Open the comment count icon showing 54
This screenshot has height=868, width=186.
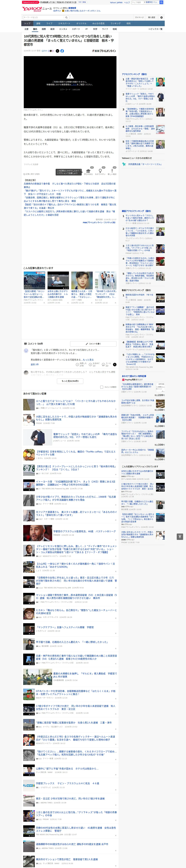[x=44, y=51]
